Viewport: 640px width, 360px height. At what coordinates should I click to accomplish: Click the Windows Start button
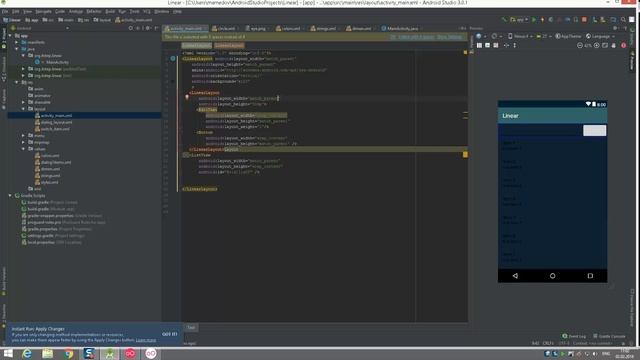[x=8, y=353]
